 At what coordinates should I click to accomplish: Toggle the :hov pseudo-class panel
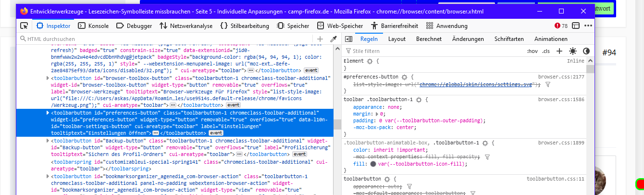point(532,51)
